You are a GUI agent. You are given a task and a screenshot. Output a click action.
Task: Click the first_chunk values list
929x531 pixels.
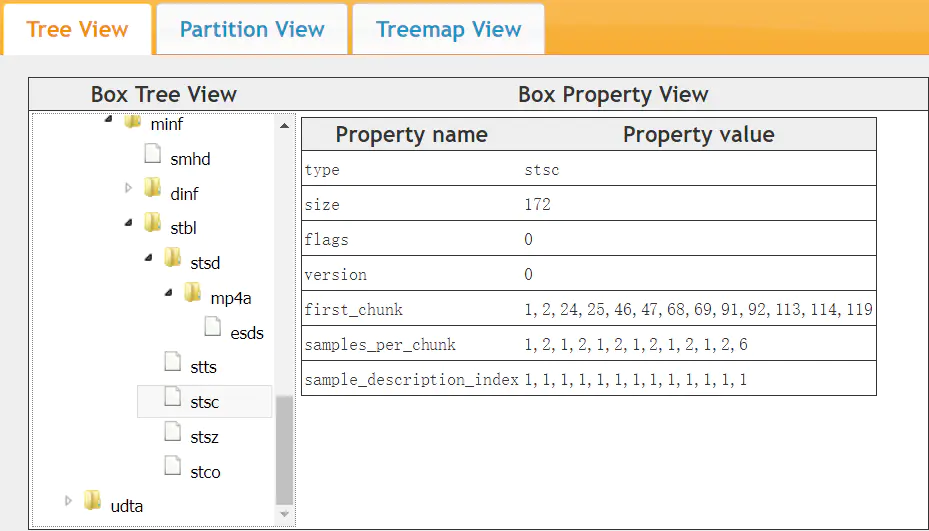click(x=699, y=309)
